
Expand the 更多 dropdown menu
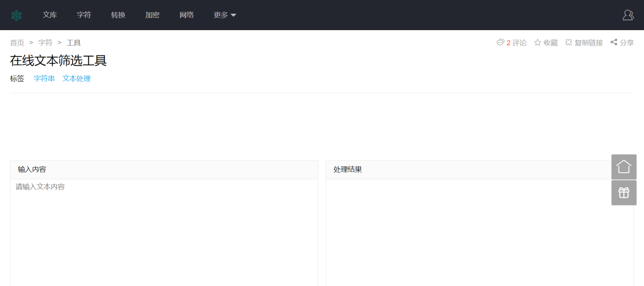click(225, 15)
